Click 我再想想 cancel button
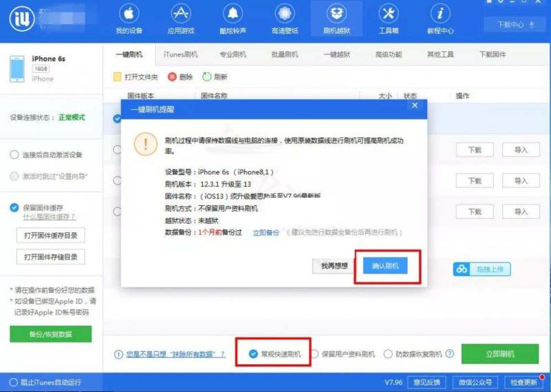This screenshot has width=551, height=392. (x=334, y=266)
